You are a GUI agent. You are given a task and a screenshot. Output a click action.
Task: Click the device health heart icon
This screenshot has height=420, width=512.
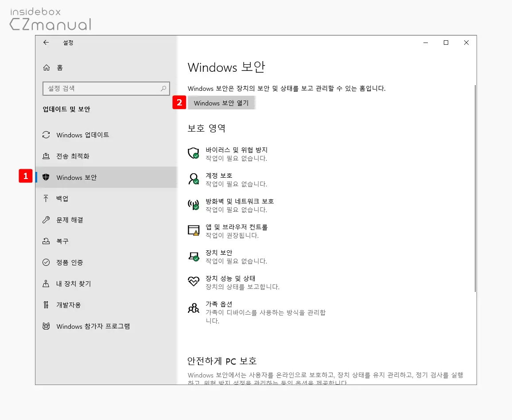[193, 281]
